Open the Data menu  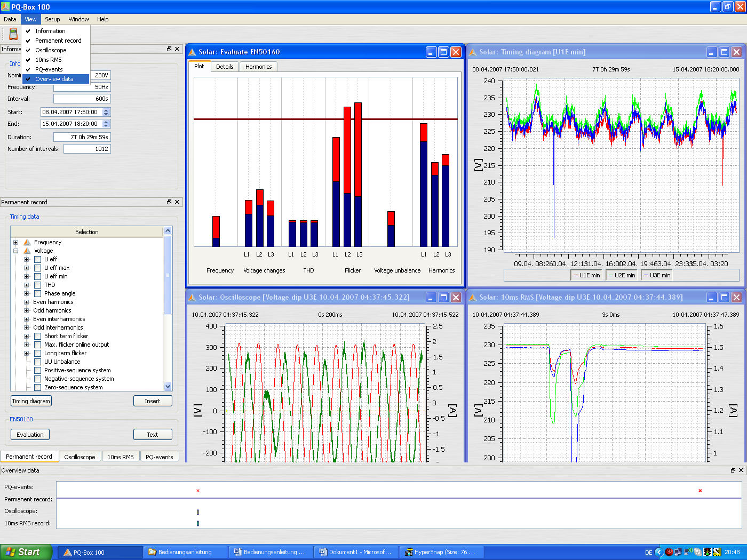(x=10, y=19)
